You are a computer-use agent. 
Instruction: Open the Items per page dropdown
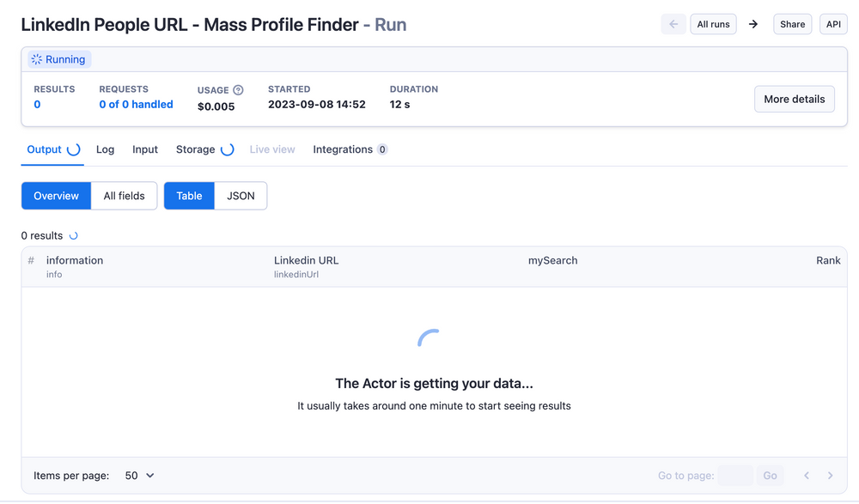137,475
